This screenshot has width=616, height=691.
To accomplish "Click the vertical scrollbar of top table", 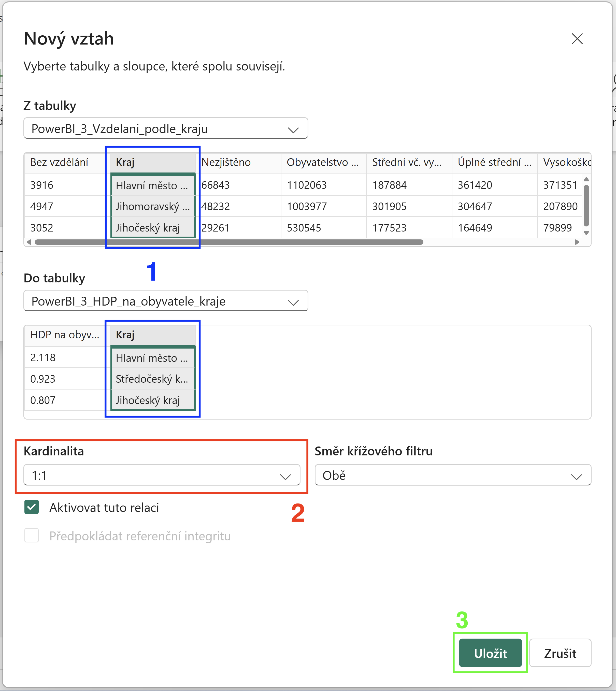I will pyautogui.click(x=586, y=205).
